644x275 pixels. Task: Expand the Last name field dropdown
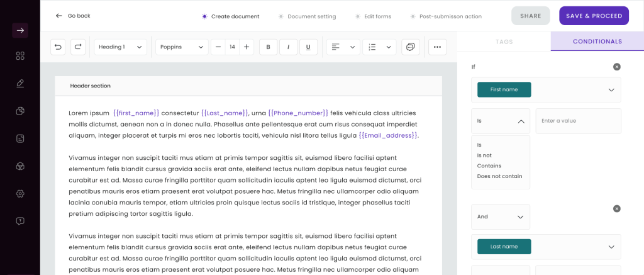coord(611,247)
